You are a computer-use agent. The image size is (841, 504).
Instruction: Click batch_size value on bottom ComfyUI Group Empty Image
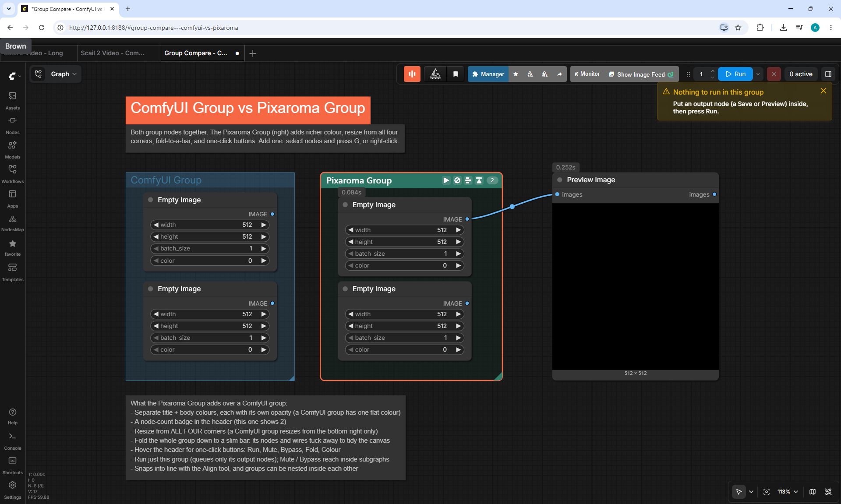(x=251, y=338)
